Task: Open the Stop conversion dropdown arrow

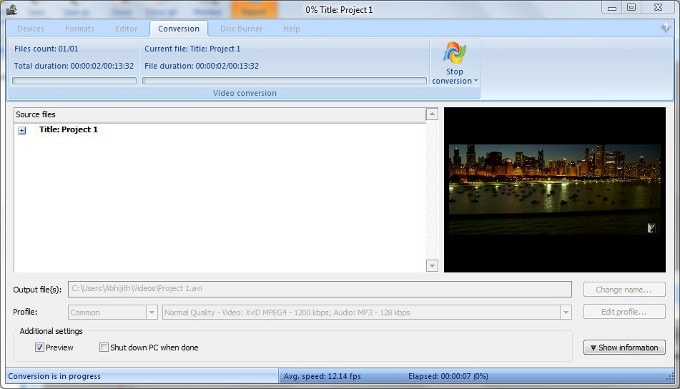Action: pos(476,81)
